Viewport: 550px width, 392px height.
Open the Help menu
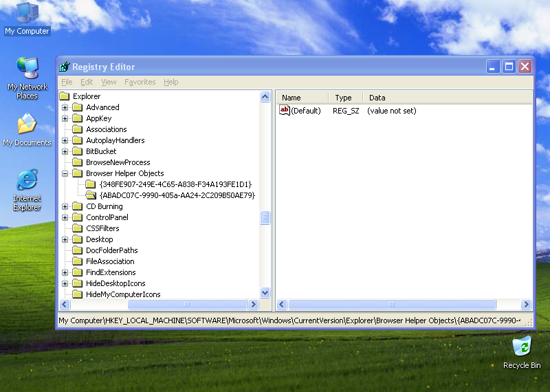(170, 82)
